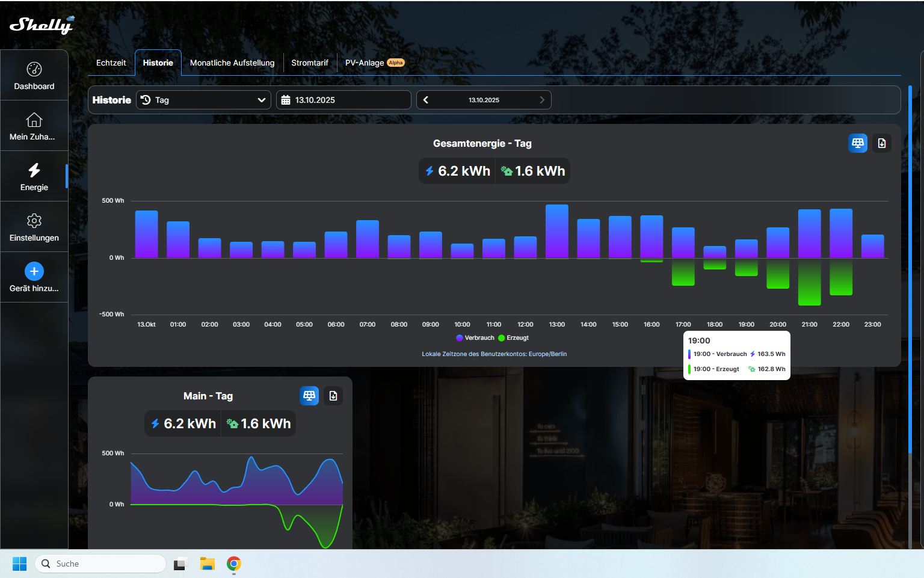The width and height of the screenshot is (924, 578).
Task: Select the Energie lightning icon
Action: tap(34, 170)
